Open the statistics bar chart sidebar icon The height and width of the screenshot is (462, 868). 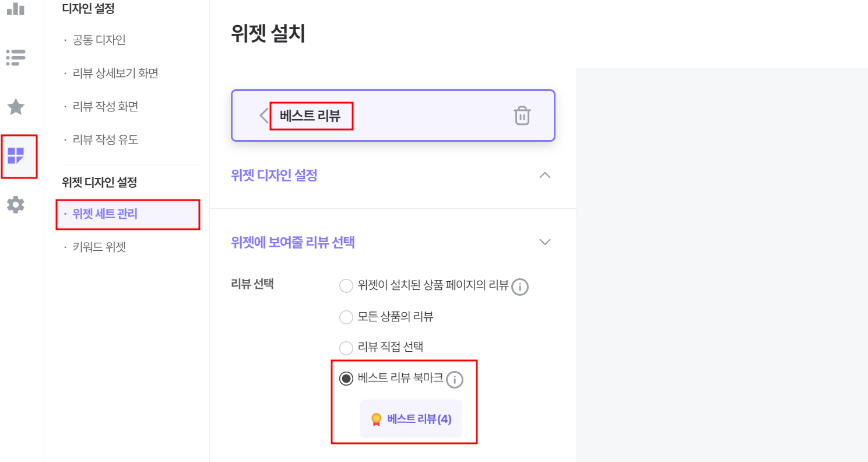[16, 8]
